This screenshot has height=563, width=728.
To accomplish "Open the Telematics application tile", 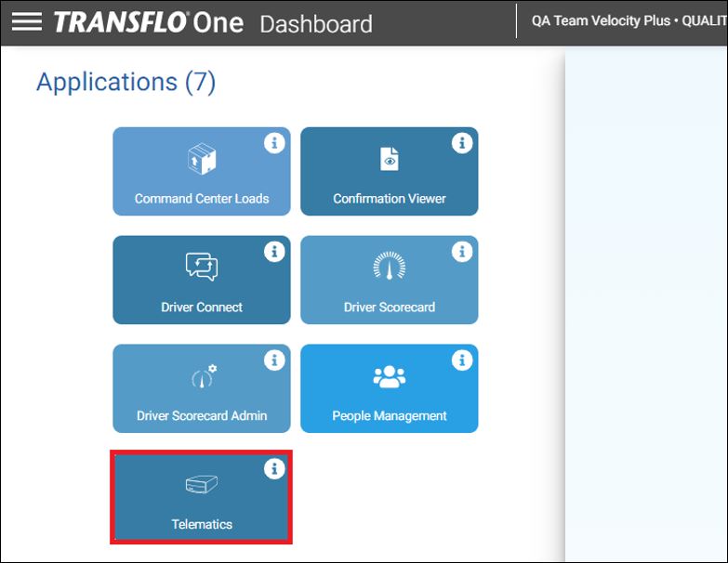I will (x=202, y=497).
